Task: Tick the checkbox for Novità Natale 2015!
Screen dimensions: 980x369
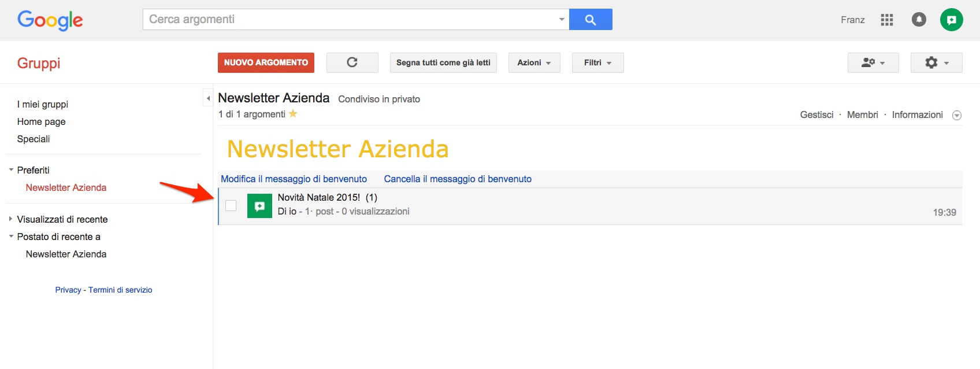Action: (231, 205)
